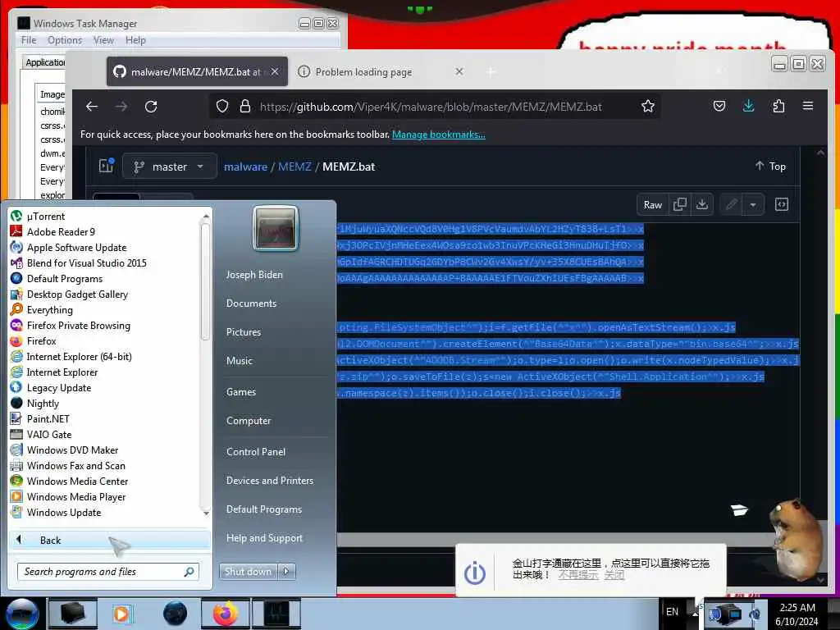Viewport: 840px width, 630px height.
Task: Open the extensions puzzle icon
Action: pos(778,106)
